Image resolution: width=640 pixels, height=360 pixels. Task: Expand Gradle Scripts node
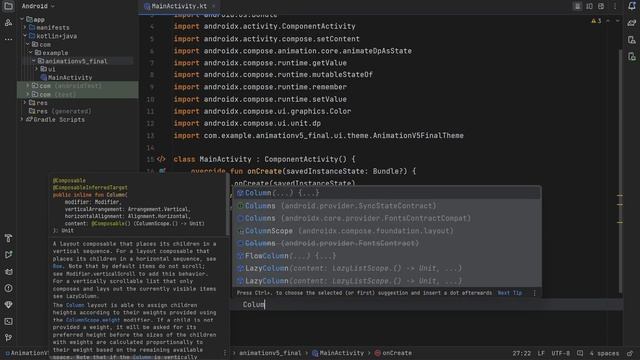[22, 120]
